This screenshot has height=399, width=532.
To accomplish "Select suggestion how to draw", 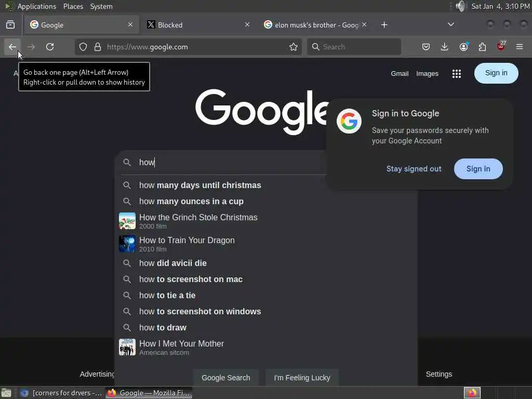I will [265, 327].
